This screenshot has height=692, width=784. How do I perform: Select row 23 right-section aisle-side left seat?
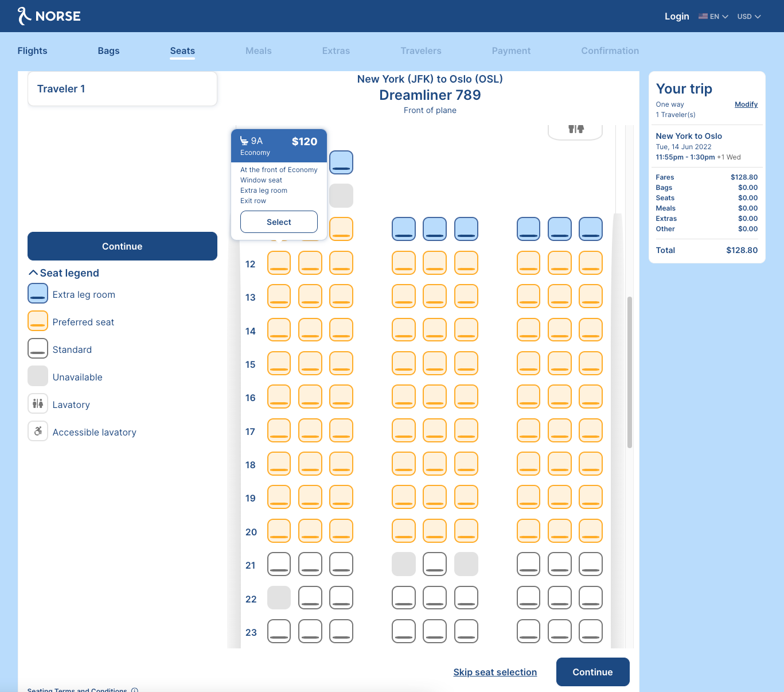click(x=529, y=631)
